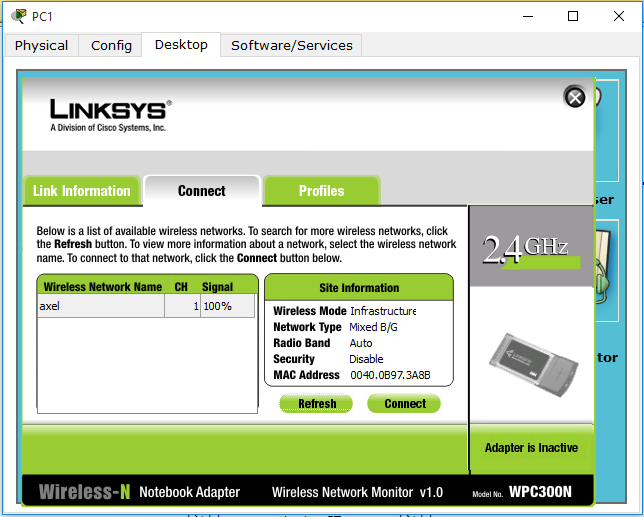This screenshot has height=517, width=644.
Task: Click the CH column header
Action: (181, 287)
